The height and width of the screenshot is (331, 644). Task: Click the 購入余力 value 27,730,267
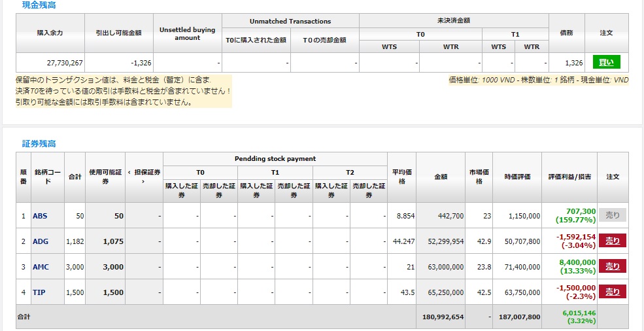pos(64,63)
